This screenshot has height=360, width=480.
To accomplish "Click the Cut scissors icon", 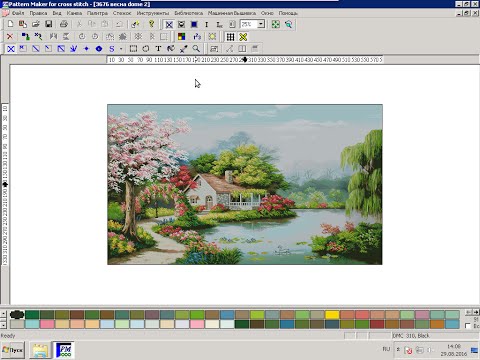I will tap(79, 24).
